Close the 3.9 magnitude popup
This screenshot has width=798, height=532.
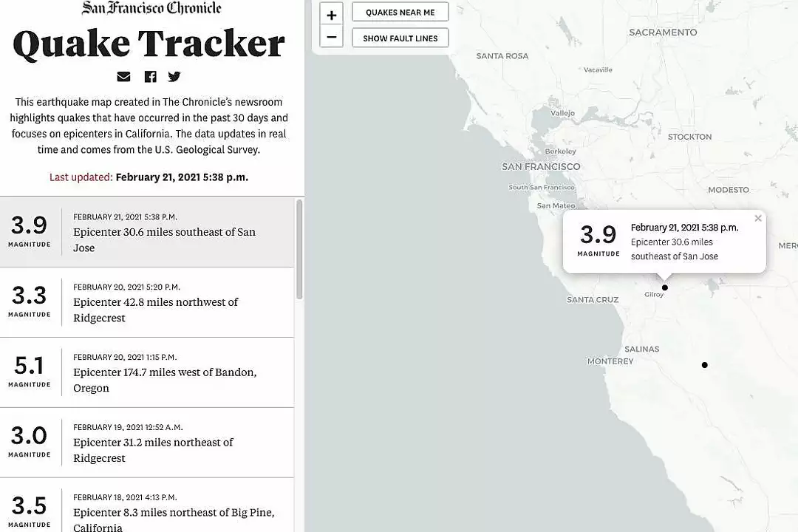click(x=758, y=219)
